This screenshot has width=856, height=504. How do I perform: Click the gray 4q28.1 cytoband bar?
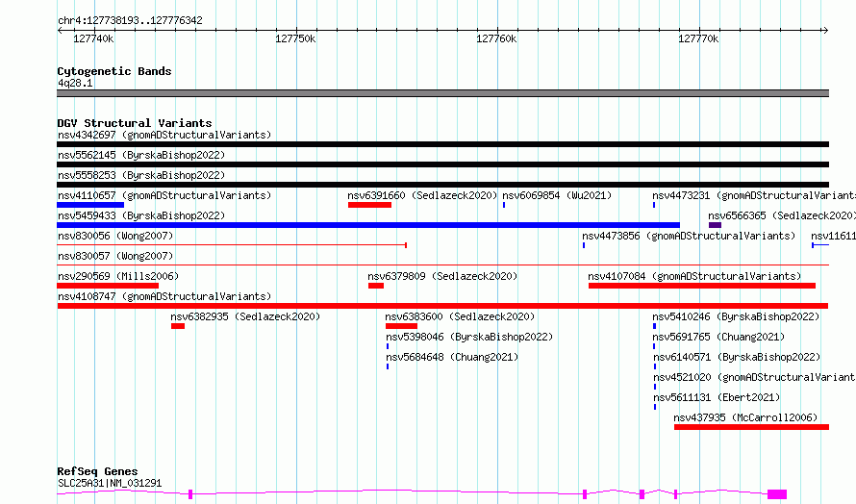pos(442,93)
